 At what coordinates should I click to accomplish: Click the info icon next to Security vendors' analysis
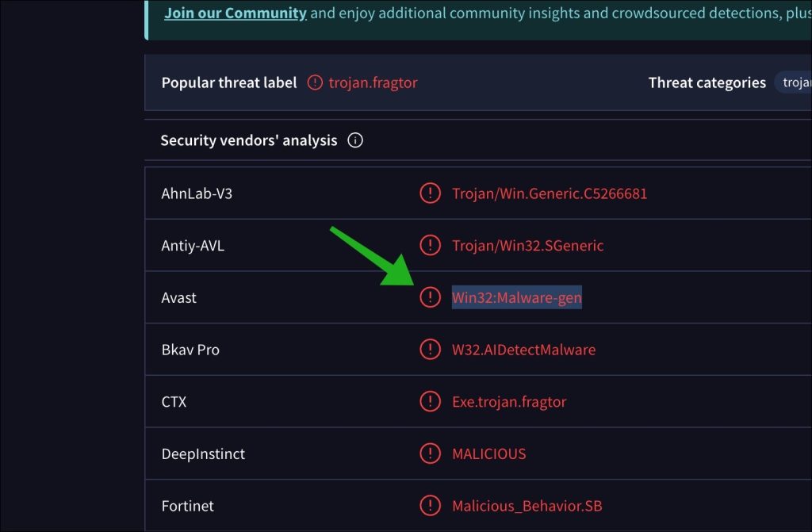(355, 140)
